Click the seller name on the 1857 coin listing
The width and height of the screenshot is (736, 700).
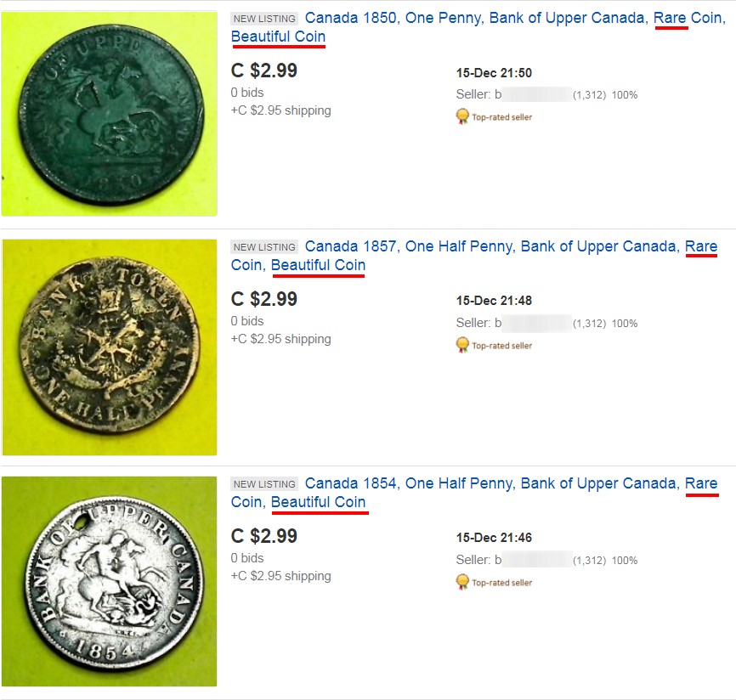point(533,323)
